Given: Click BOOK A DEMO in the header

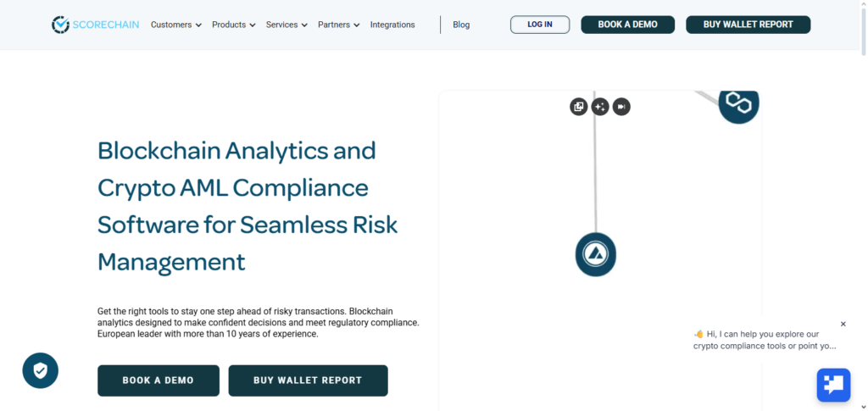Looking at the screenshot, I should click(x=627, y=25).
